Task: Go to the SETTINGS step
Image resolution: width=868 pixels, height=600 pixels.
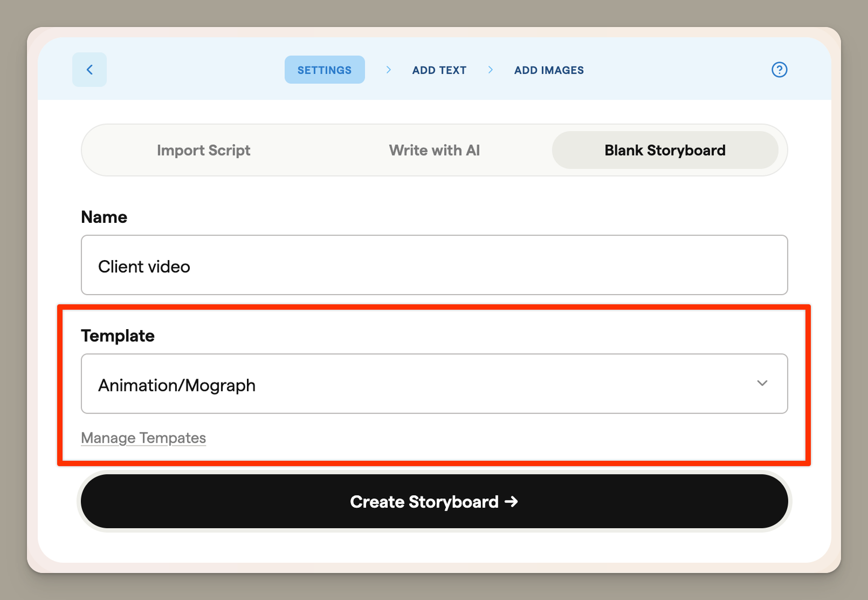Action: 324,70
